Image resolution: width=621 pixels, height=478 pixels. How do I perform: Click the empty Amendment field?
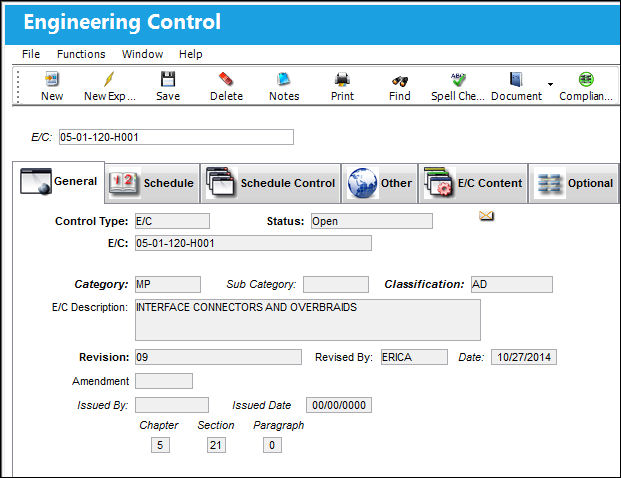pos(164,381)
